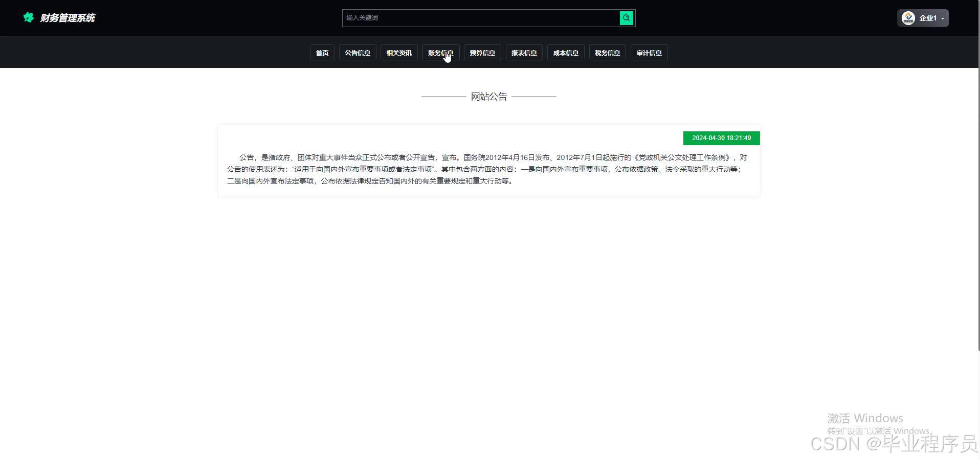980x460 pixels.
Task: Click the 账务信息 nav button
Action: click(440, 52)
